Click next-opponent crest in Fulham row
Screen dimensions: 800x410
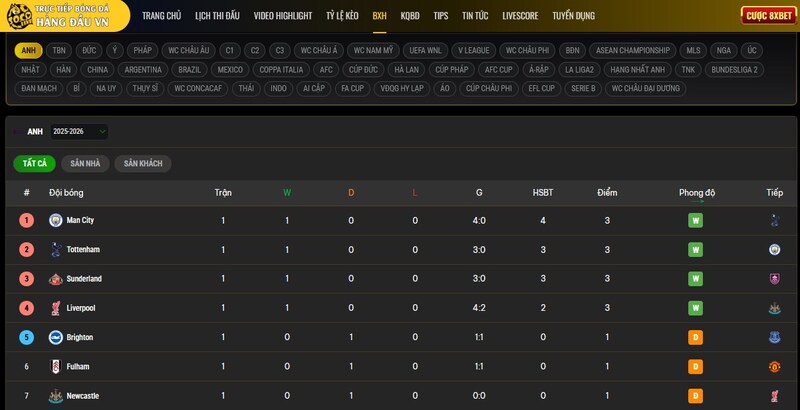(x=774, y=367)
